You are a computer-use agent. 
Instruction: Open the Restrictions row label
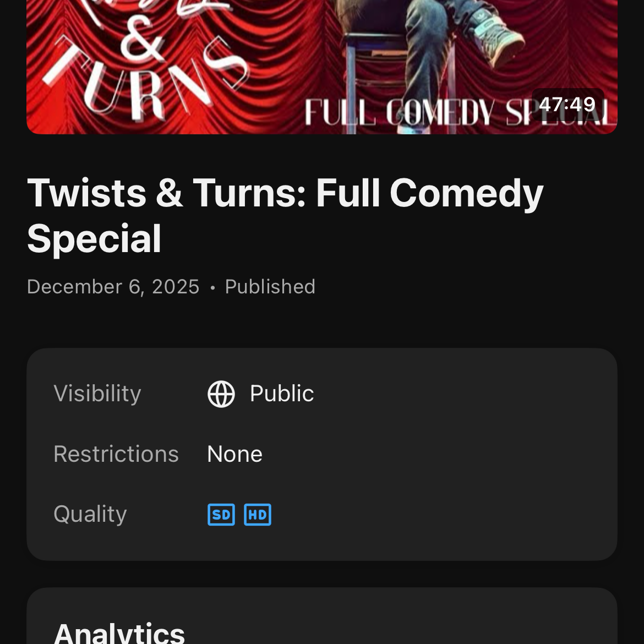(x=116, y=454)
